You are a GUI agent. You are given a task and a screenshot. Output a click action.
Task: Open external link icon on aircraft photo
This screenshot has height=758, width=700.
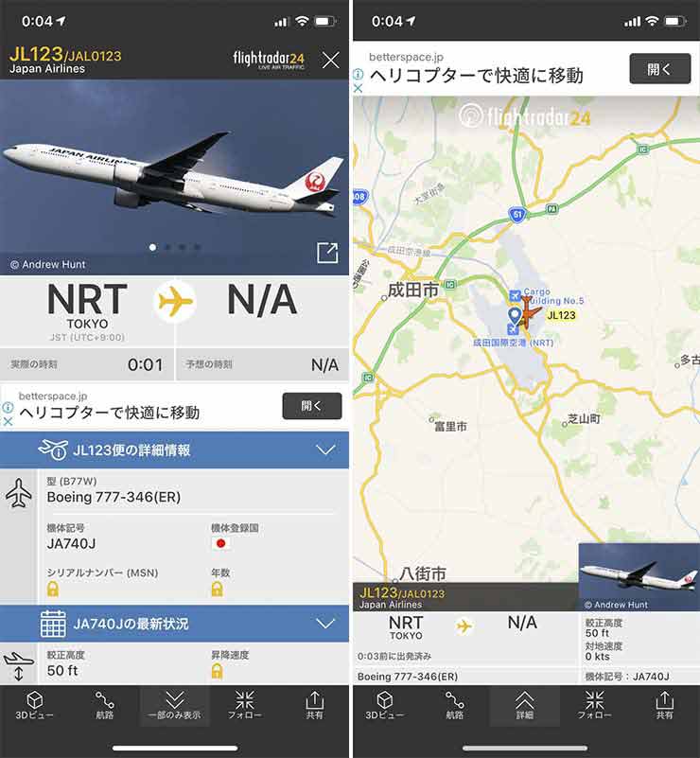click(327, 253)
